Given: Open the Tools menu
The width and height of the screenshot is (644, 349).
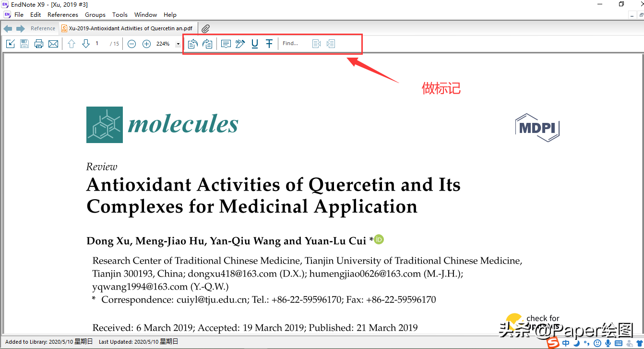Looking at the screenshot, I should click(x=120, y=15).
